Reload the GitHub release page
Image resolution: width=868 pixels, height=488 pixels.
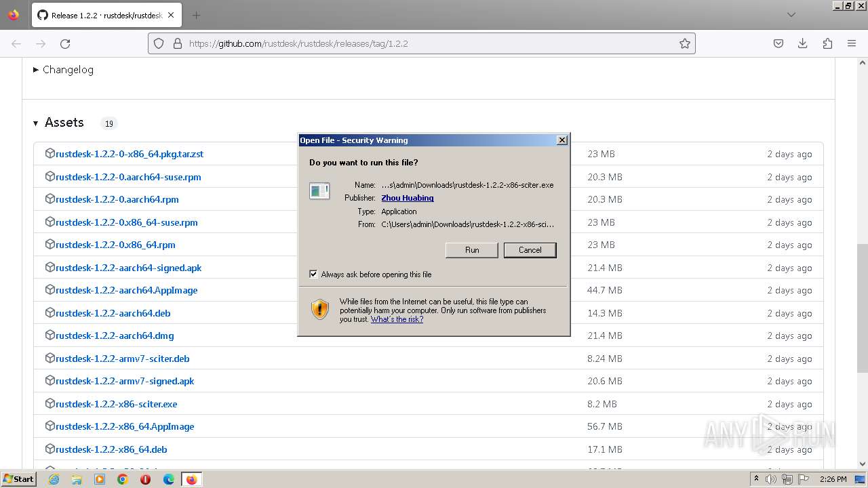[x=65, y=43]
